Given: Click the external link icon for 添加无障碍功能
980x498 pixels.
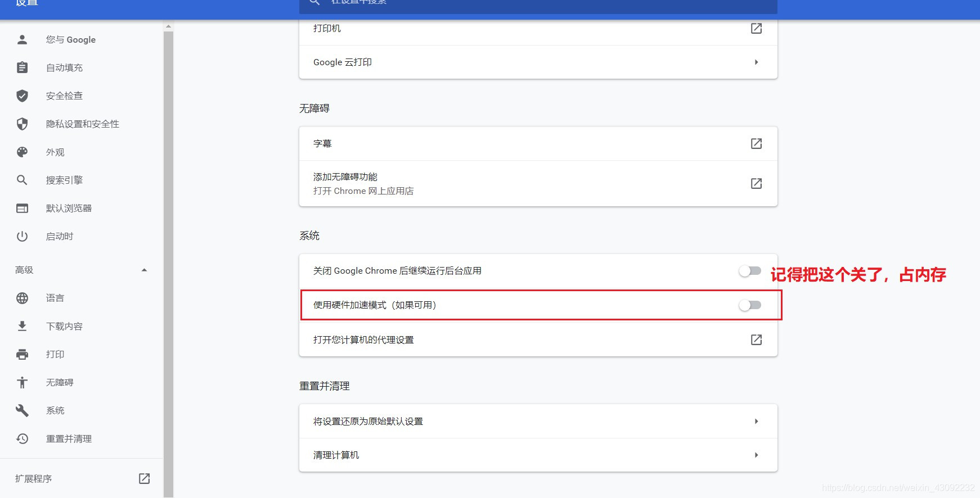Looking at the screenshot, I should [x=756, y=183].
